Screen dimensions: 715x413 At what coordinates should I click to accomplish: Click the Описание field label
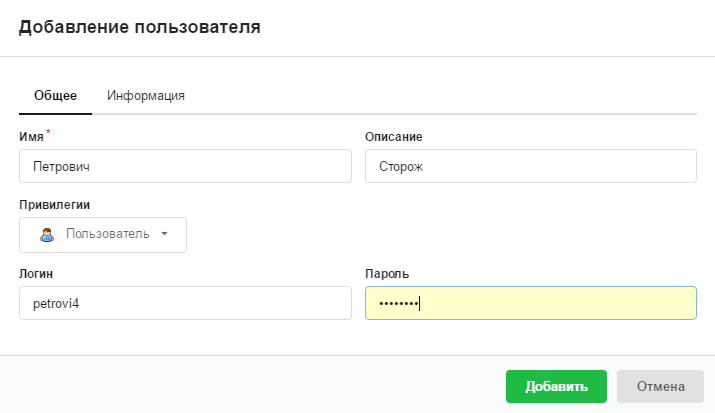click(x=393, y=136)
